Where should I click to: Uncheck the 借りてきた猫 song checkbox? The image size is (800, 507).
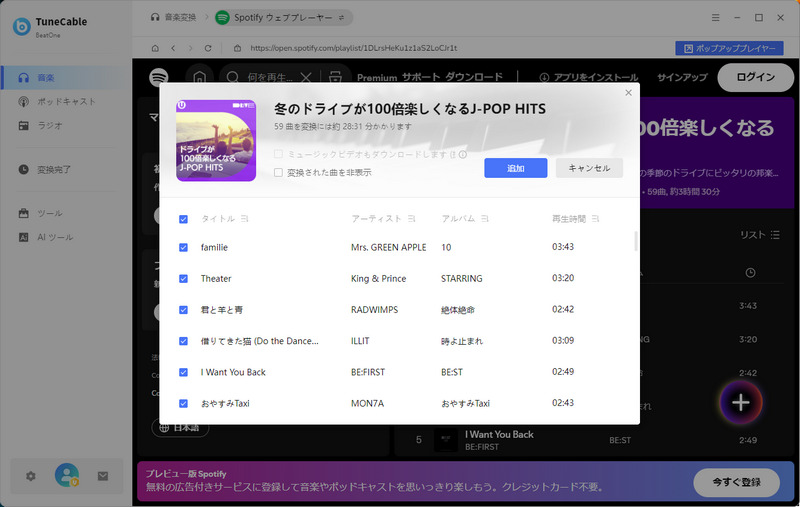(183, 341)
